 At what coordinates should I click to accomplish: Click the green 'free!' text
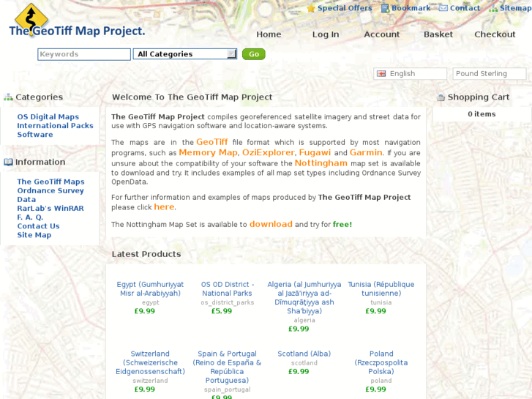click(x=342, y=225)
